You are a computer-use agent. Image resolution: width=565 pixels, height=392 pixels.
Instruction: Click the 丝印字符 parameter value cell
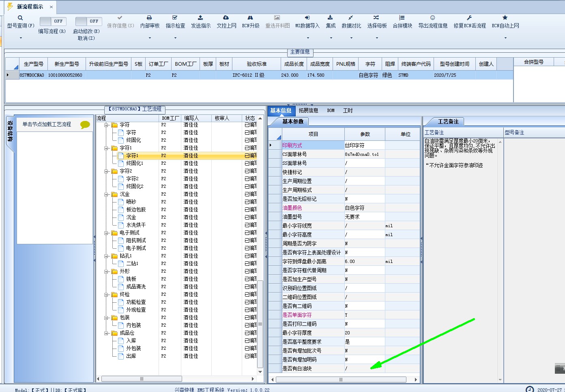[364, 145]
